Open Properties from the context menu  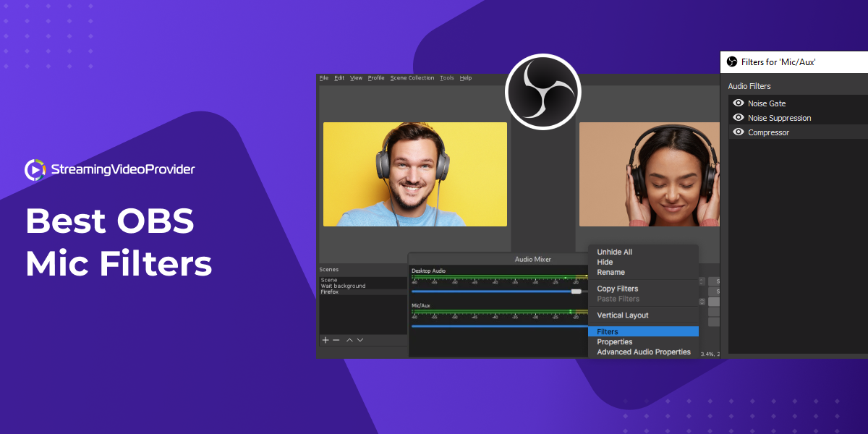[x=644, y=342]
